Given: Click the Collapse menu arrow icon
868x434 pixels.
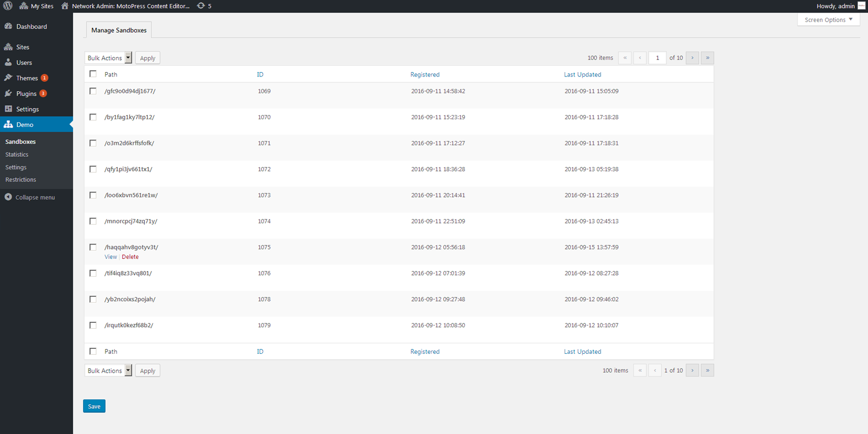Looking at the screenshot, I should pyautogui.click(x=8, y=197).
